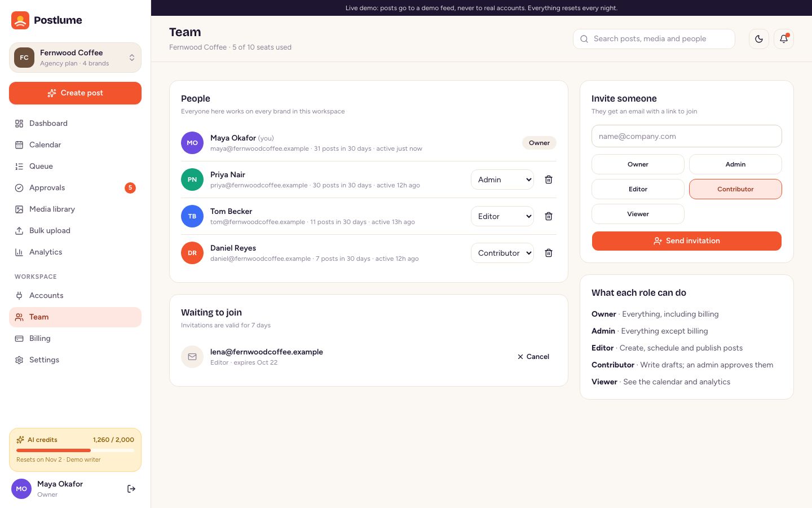Pick the Editor role in Invite someone
Viewport: 812px width, 508px height.
[x=638, y=189]
